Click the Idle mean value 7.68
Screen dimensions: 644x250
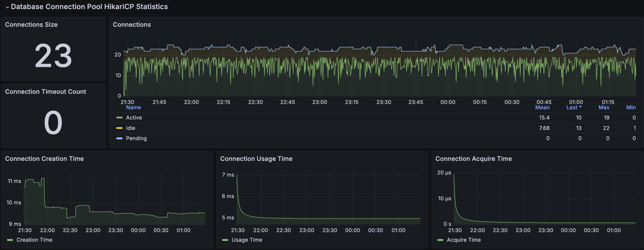[544, 128]
